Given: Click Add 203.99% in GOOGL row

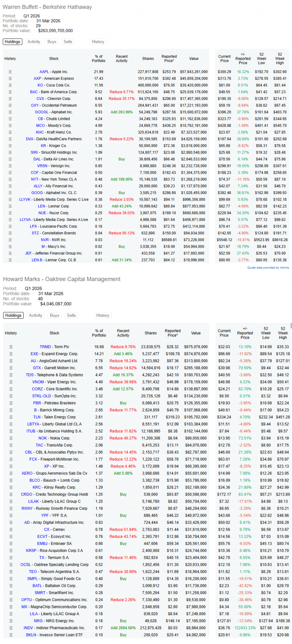Looking at the screenshot, I should [122, 112].
